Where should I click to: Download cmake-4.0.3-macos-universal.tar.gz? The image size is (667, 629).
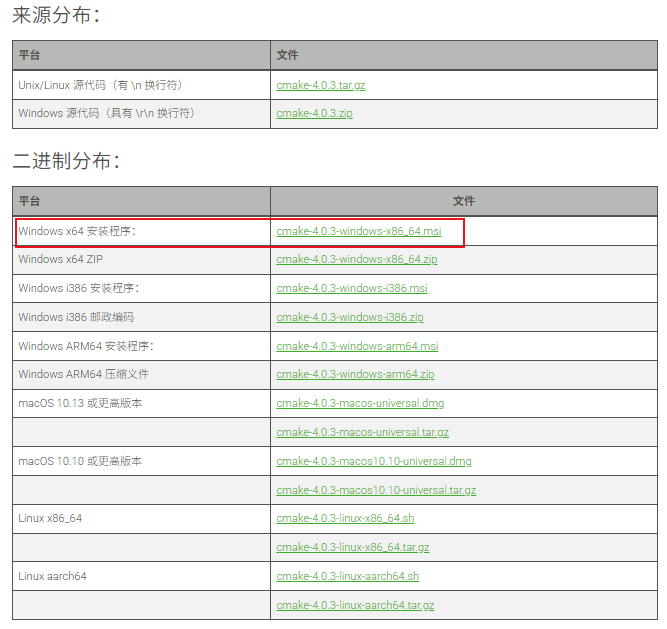(362, 432)
